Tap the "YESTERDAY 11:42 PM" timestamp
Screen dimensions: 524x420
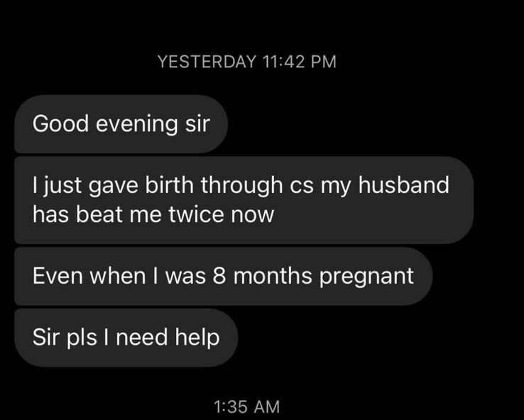[x=246, y=62]
